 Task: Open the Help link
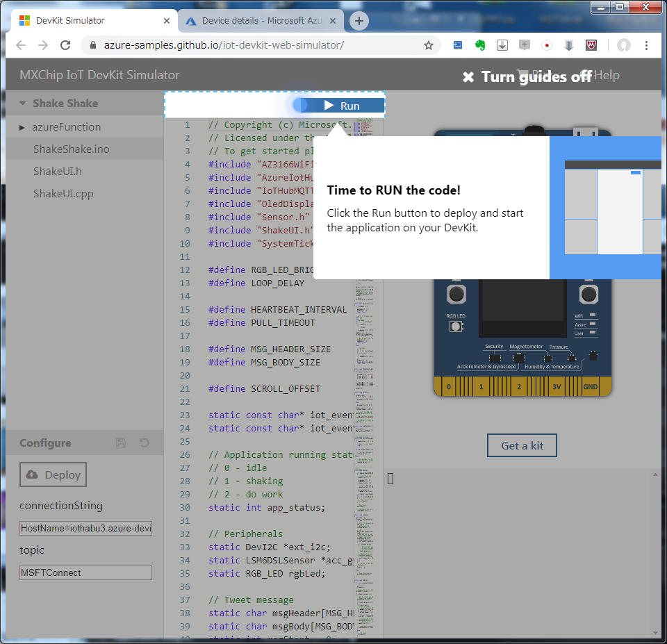(x=608, y=75)
